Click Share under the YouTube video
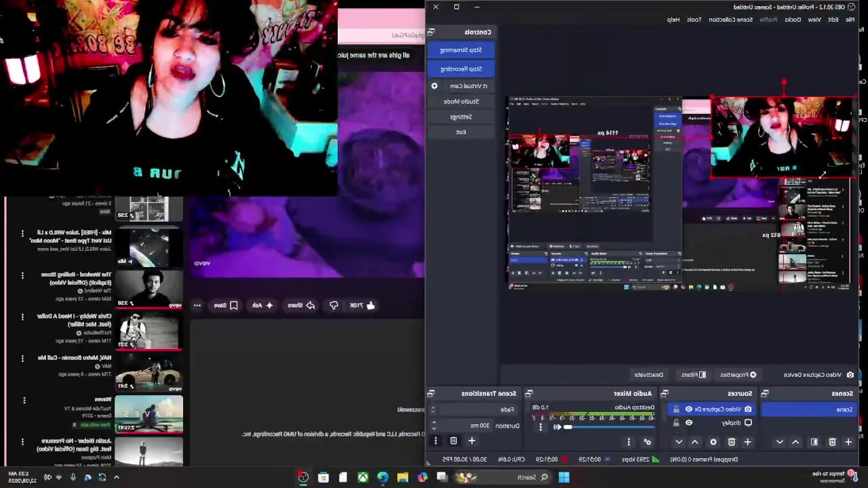Viewport: 868px width, 488px height. coord(300,306)
